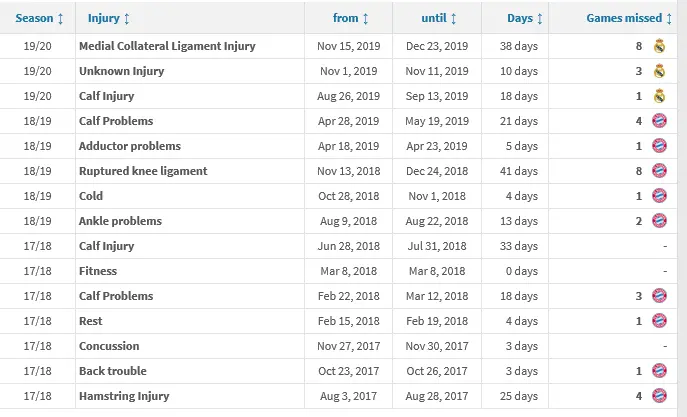Screen dimensions: 687x417
Task: Select the Fitness injury row
Action: coord(98,271)
